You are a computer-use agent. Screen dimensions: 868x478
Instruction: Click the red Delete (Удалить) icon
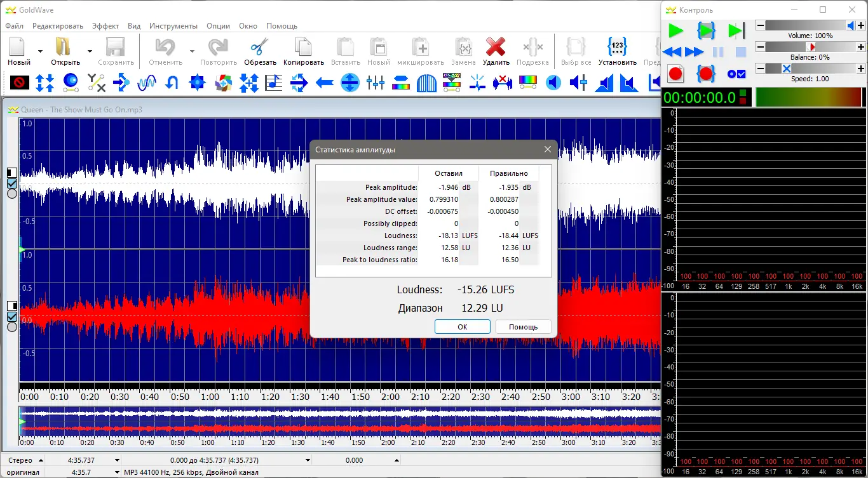point(495,48)
